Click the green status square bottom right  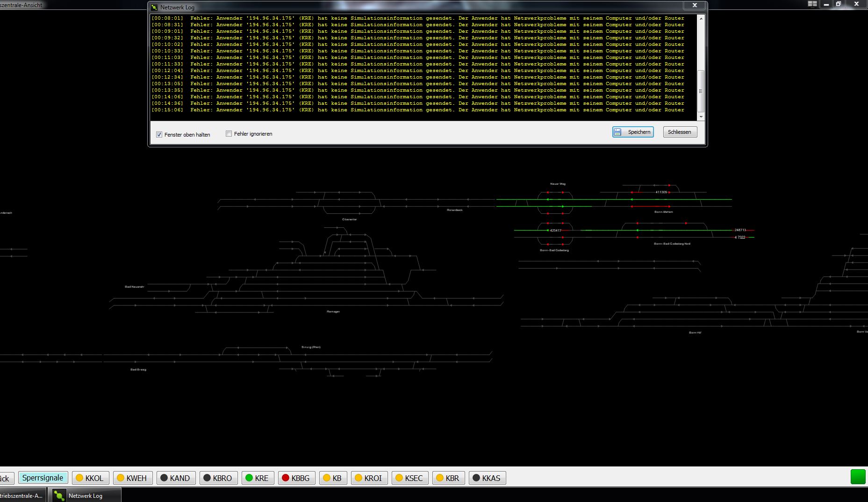coord(858,477)
